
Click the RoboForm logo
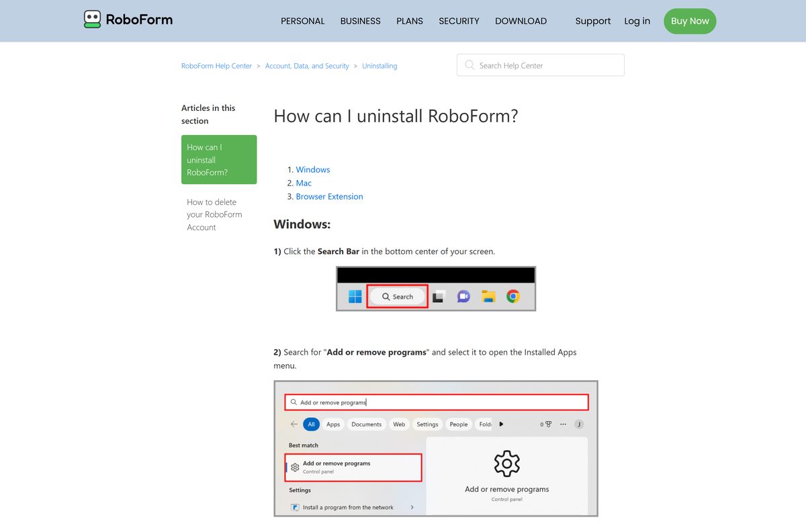coord(128,19)
